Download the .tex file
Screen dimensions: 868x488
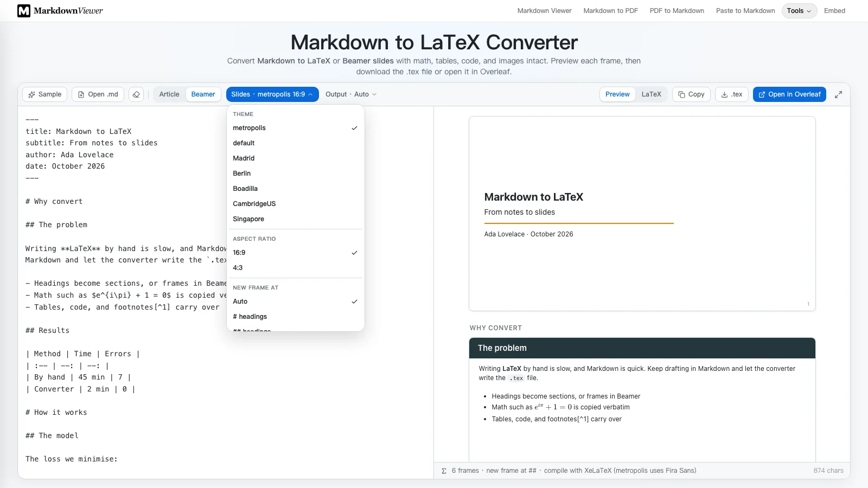(x=732, y=94)
